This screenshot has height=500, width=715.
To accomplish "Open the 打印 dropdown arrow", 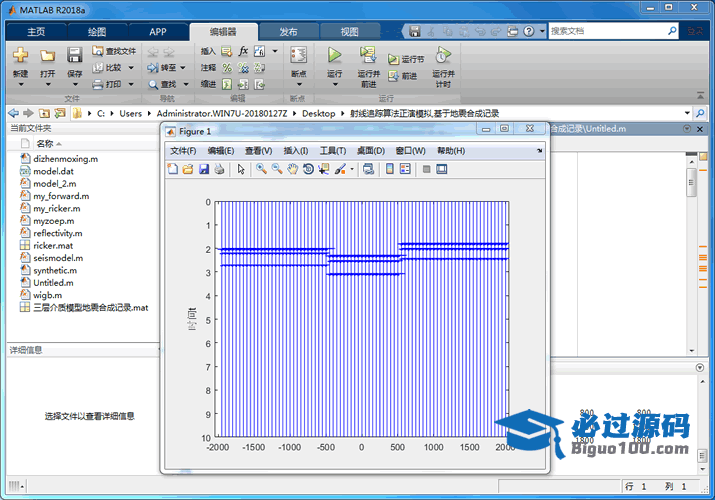I will (131, 84).
